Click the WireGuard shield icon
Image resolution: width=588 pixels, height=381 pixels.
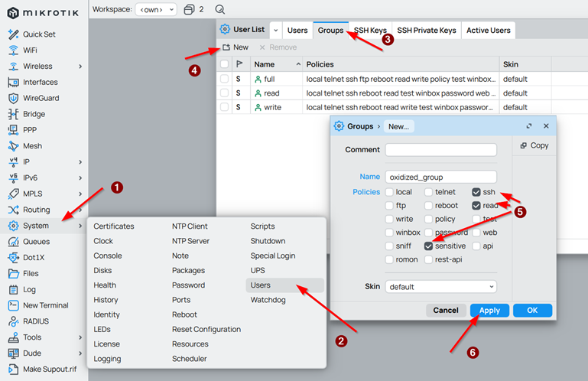(x=14, y=98)
